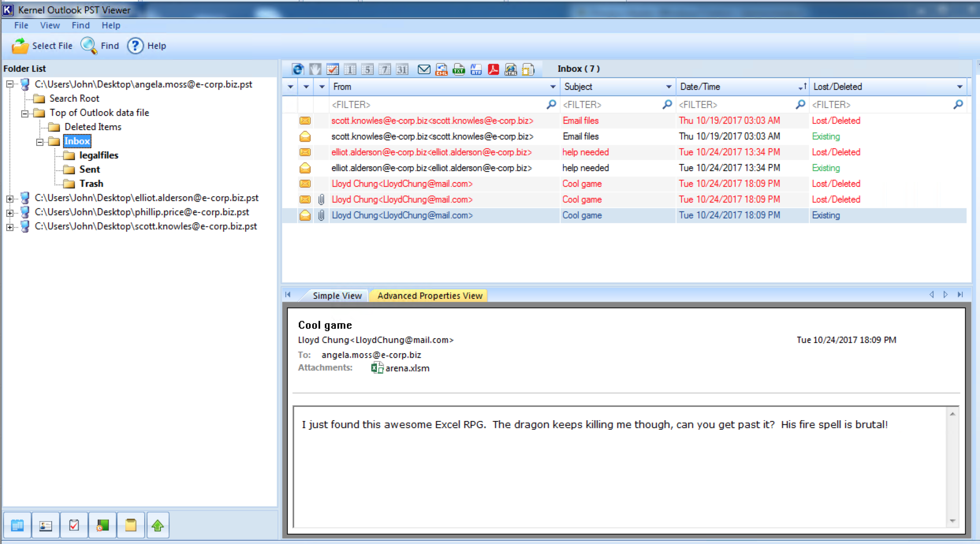Click the tab strip jump-to-last arrow

(960, 294)
